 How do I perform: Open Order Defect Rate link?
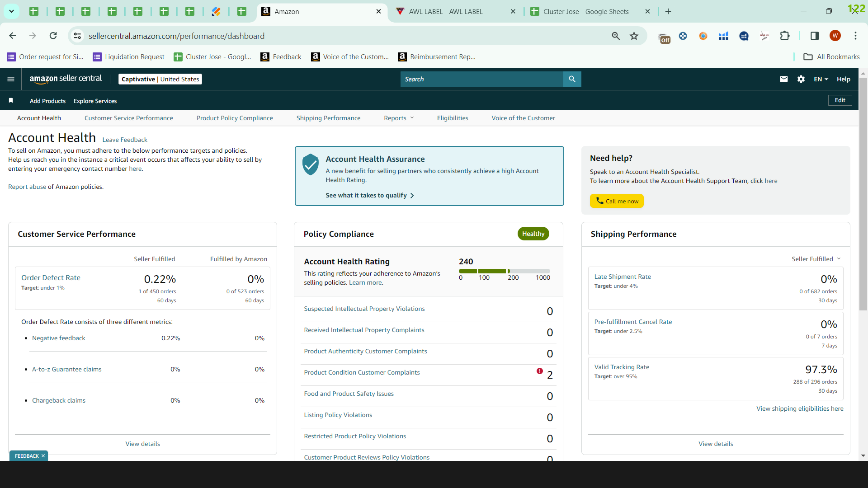[51, 278]
